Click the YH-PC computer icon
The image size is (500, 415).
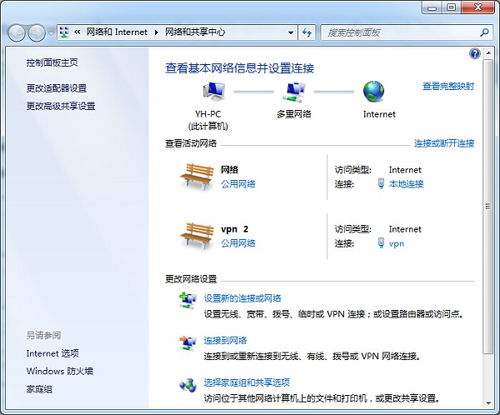[x=213, y=91]
